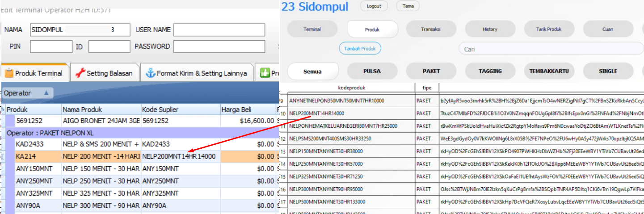Sort by the Harga Beli column header

click(248, 109)
